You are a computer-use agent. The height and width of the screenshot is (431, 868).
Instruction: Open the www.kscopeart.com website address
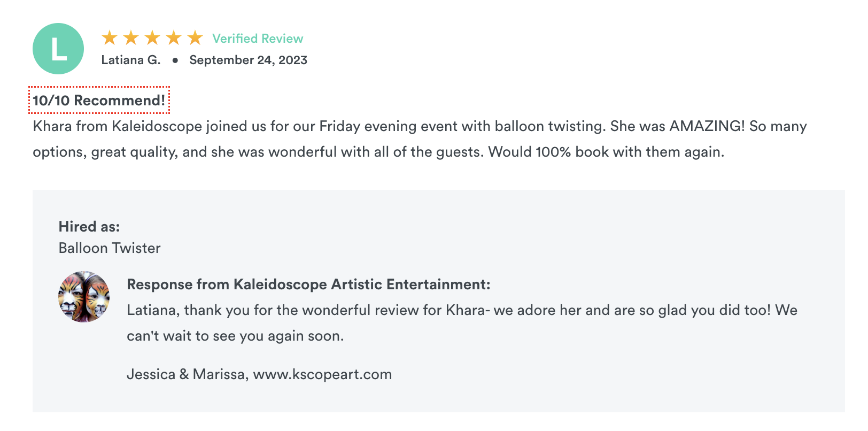point(322,374)
